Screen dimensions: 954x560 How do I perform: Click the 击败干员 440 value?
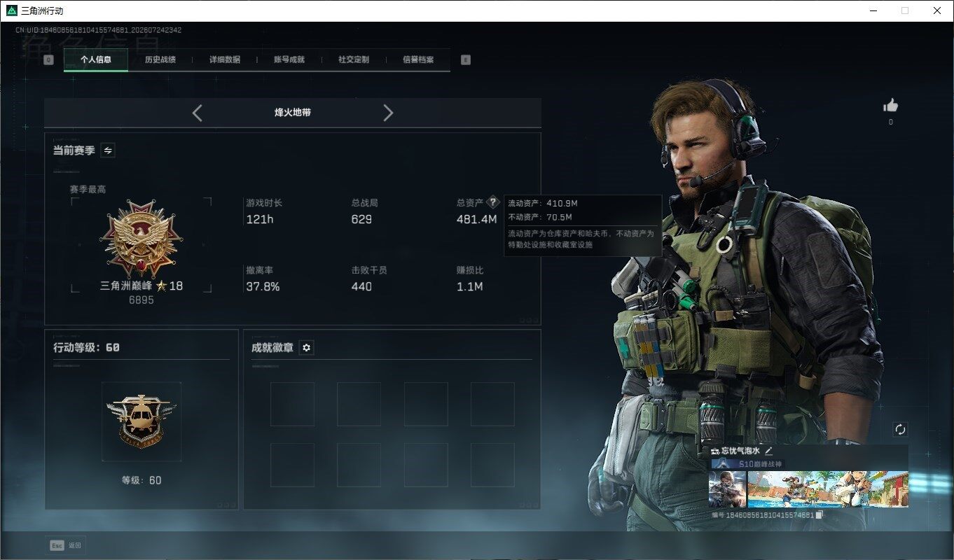(361, 287)
